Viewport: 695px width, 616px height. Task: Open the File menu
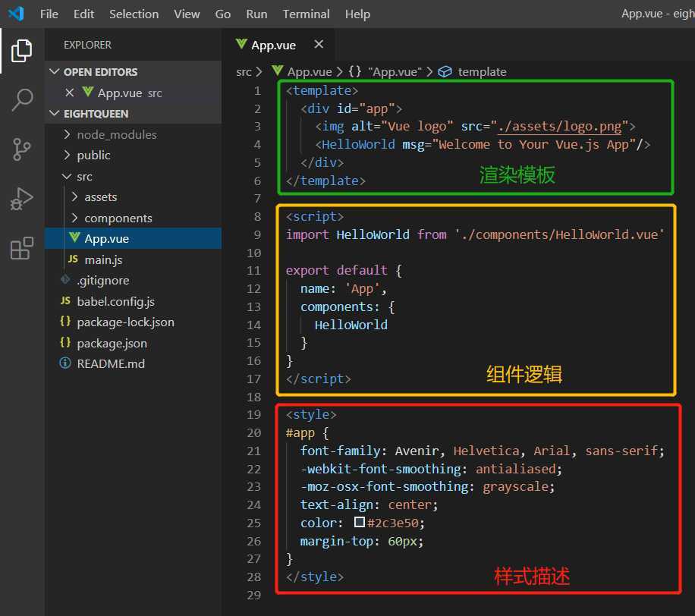tap(49, 14)
